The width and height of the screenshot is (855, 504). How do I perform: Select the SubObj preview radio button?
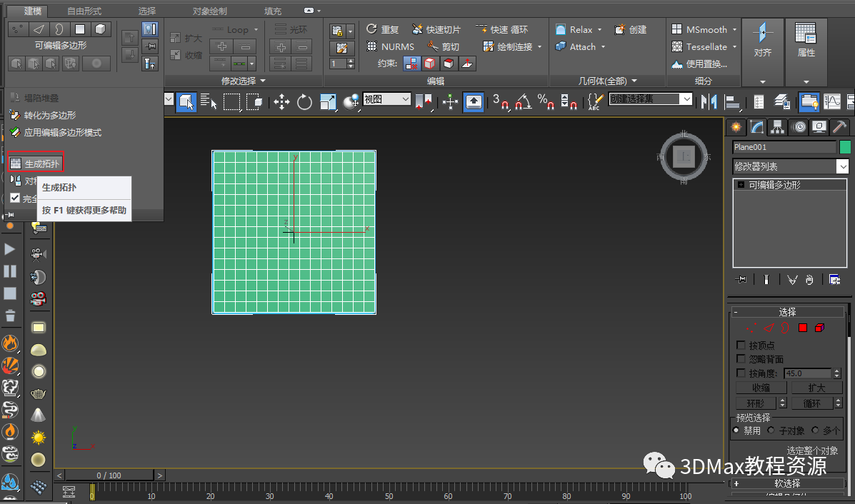point(771,430)
